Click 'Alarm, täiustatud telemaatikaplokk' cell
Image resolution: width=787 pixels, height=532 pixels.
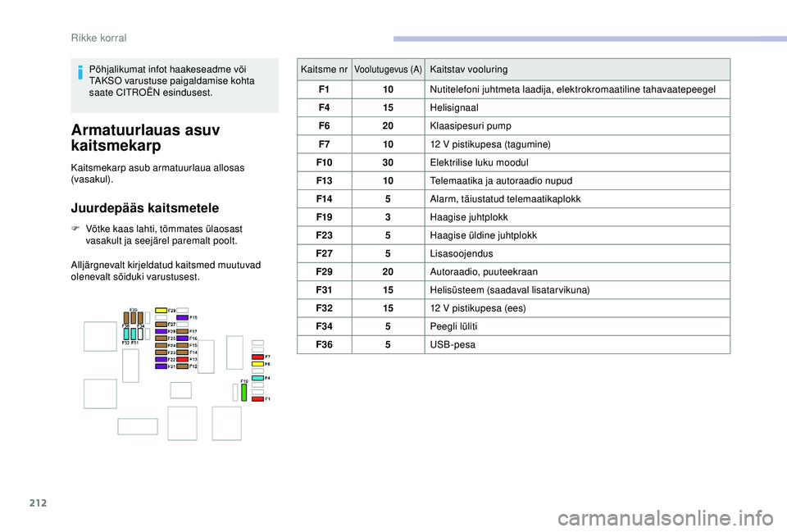point(577,198)
